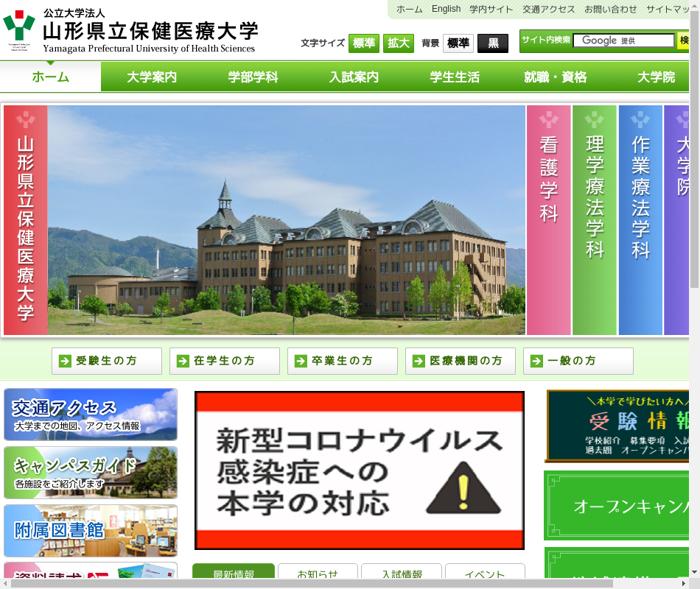Open the 大学案内 navigation menu

coord(151,77)
